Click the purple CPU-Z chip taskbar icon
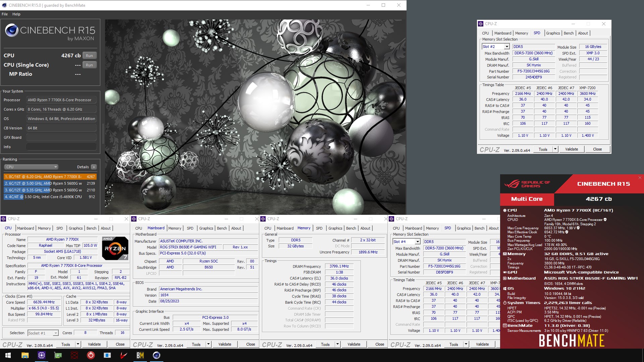Screen dimensions: 644x362 tap(42, 355)
